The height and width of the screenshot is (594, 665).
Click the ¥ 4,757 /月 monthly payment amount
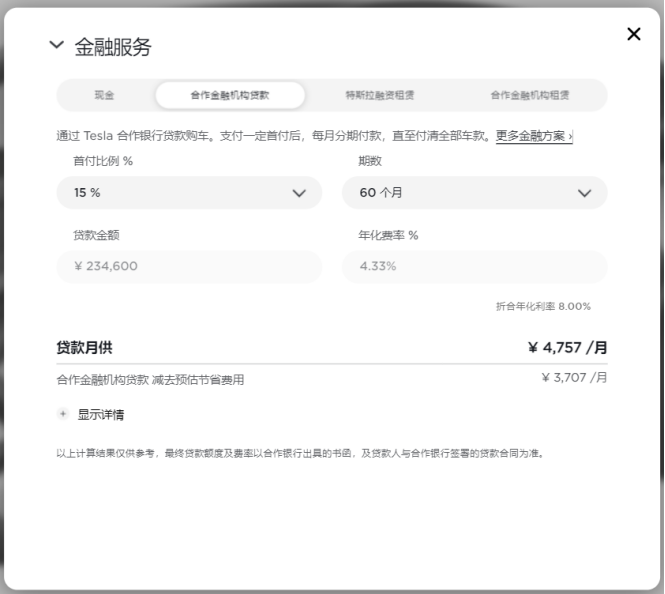tap(567, 348)
